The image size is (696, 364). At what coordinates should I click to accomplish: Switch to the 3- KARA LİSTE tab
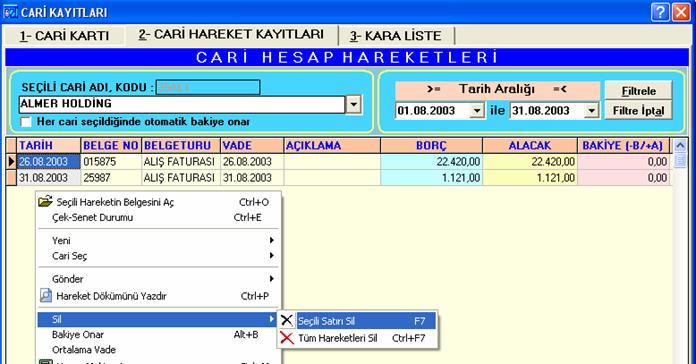pyautogui.click(x=395, y=36)
